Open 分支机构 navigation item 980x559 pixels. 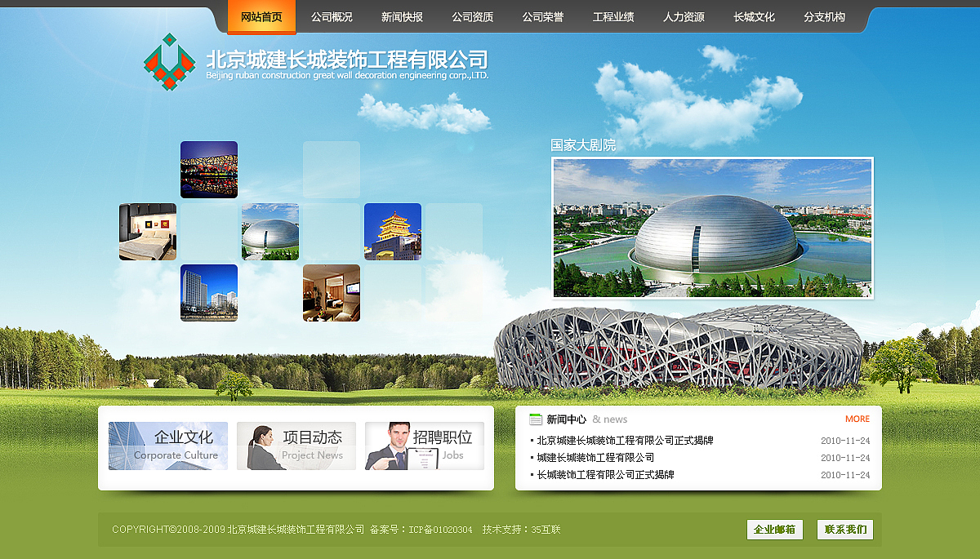824,17
